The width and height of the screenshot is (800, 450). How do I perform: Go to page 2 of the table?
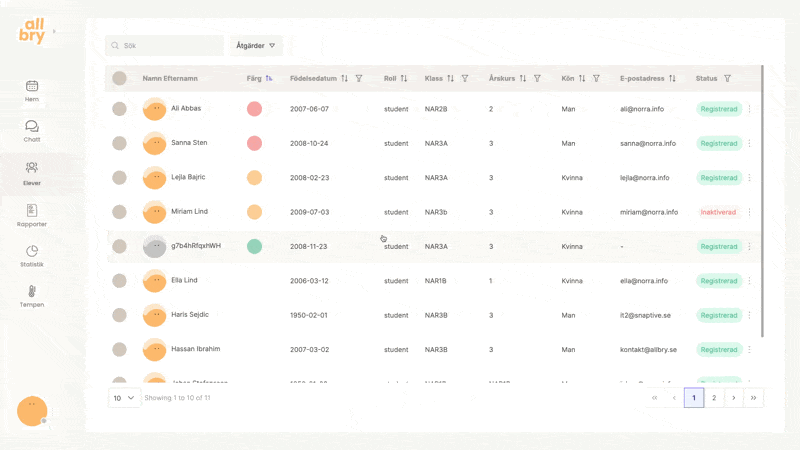click(714, 398)
